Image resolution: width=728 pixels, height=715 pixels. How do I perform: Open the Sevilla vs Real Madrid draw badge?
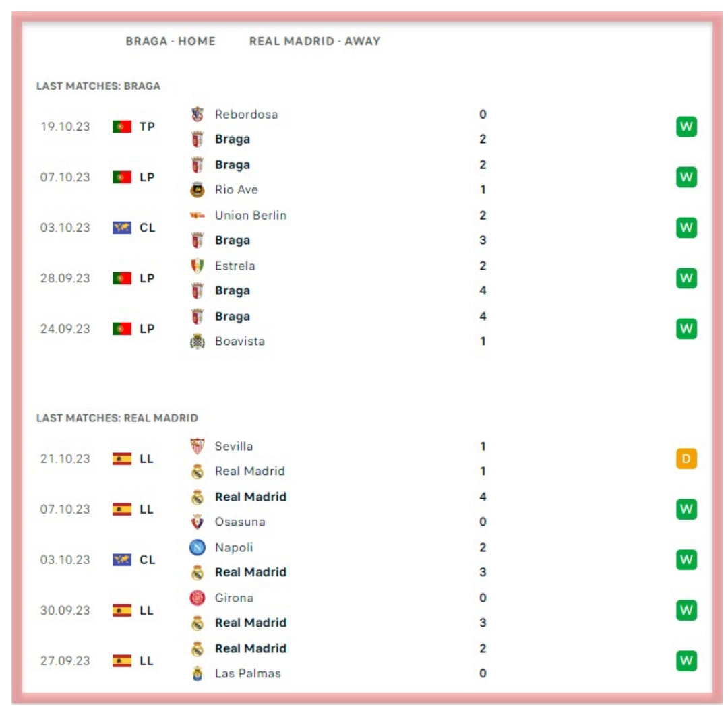pyautogui.click(x=686, y=459)
